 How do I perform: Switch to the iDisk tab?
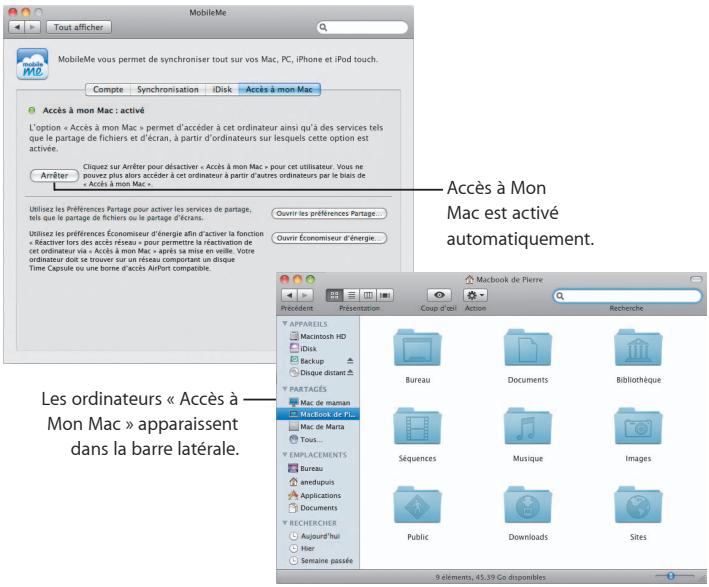coord(222,89)
